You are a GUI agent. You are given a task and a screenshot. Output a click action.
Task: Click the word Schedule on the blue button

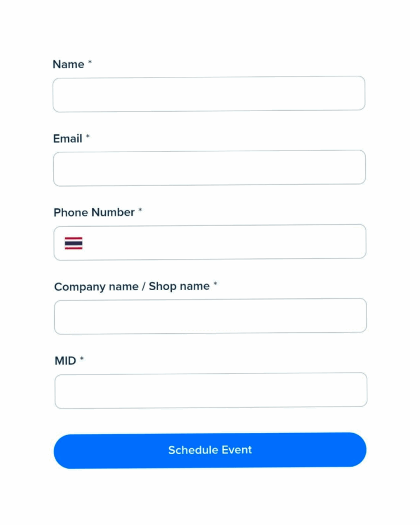pyautogui.click(x=193, y=450)
